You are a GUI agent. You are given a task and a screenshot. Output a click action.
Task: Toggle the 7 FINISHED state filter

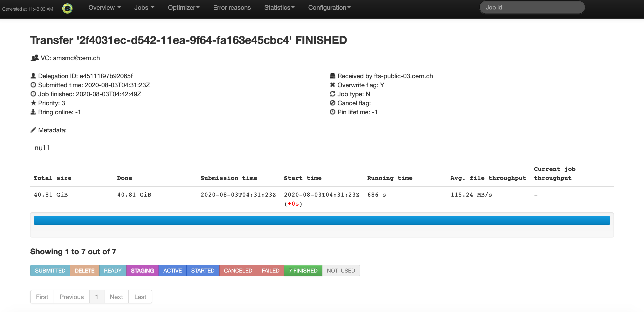[x=303, y=271]
